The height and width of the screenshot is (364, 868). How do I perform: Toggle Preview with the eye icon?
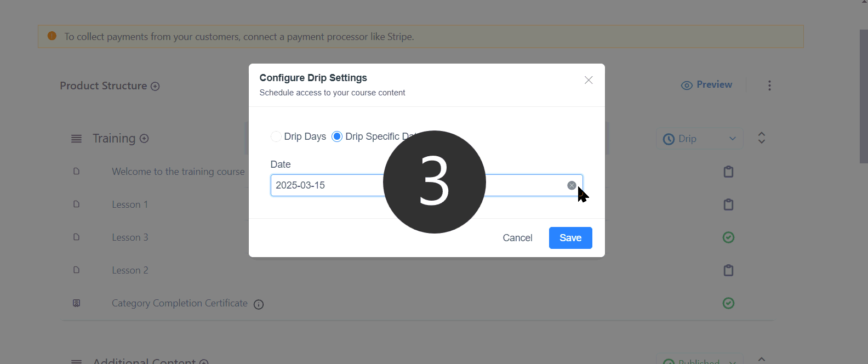[706, 85]
